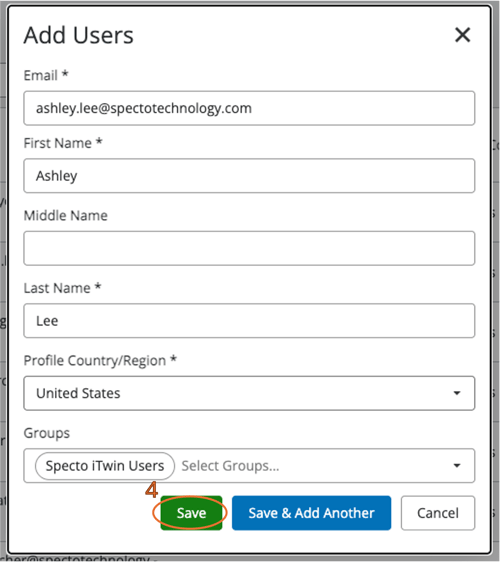500x562 pixels.
Task: Click the Add Users dialog title
Action: pos(78,35)
